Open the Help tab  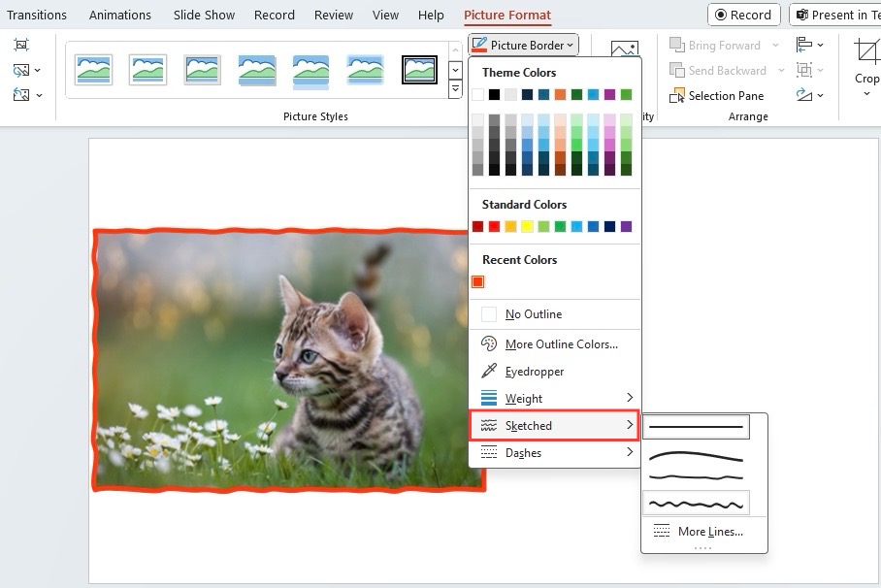431,16
